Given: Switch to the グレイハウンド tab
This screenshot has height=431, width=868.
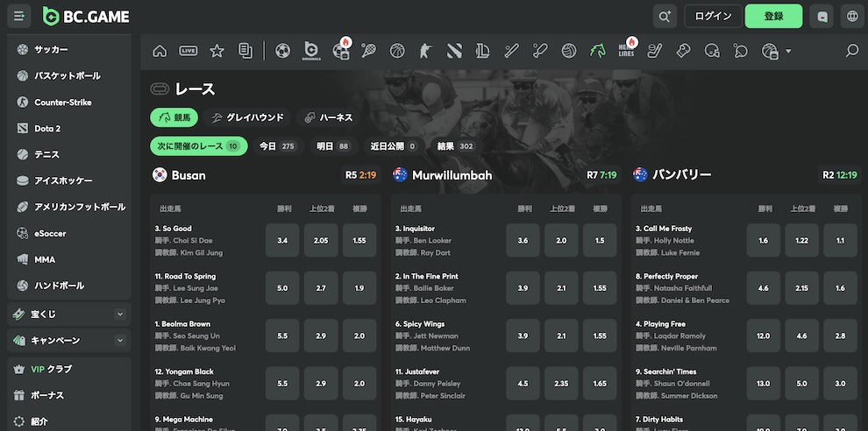Looking at the screenshot, I should 247,117.
